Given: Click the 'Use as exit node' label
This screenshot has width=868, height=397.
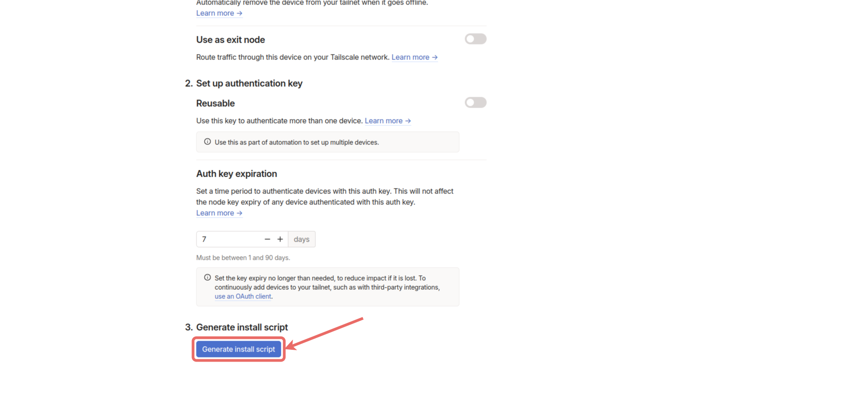Looking at the screenshot, I should point(230,40).
